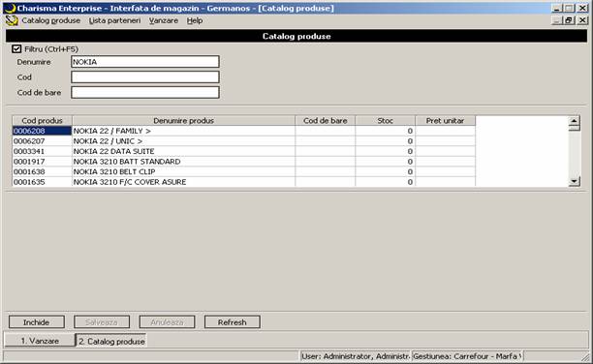593x364 pixels.
Task: Click the Charisma moon icon in title bar
Action: (10, 9)
